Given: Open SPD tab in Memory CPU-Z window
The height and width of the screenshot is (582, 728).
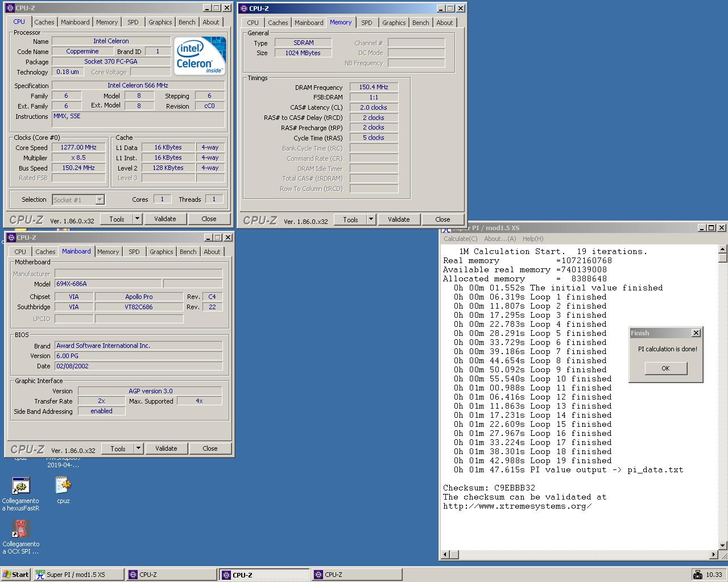Looking at the screenshot, I should (367, 23).
